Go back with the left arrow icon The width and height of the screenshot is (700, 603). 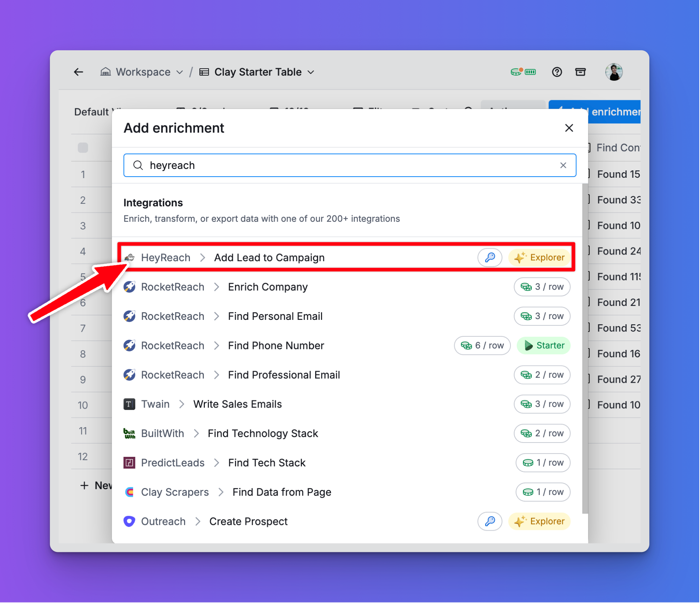(79, 72)
